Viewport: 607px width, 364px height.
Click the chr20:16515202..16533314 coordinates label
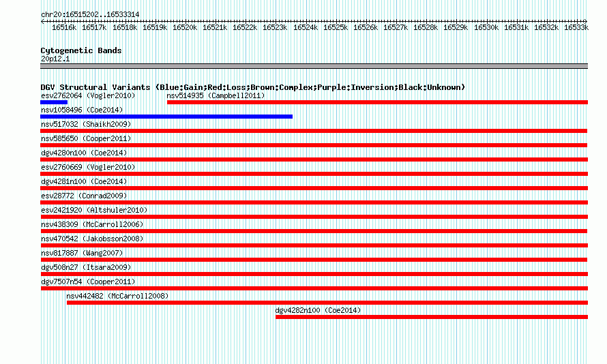pos(90,14)
